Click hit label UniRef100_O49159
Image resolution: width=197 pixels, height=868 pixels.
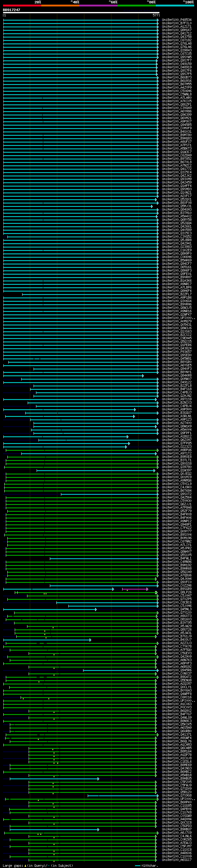tap(176, 64)
